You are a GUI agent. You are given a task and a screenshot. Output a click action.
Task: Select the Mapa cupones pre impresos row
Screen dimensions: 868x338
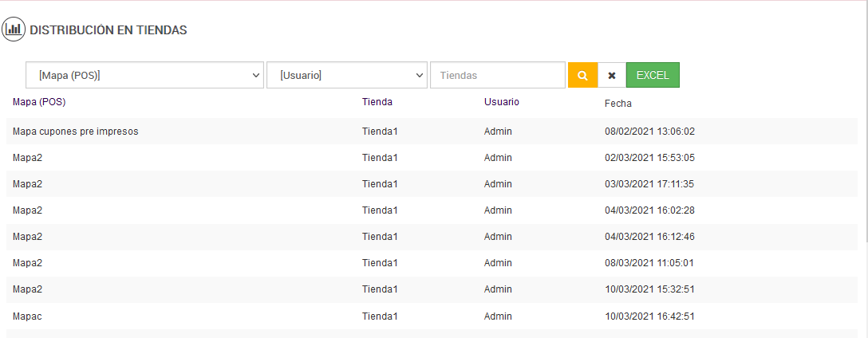click(76, 132)
